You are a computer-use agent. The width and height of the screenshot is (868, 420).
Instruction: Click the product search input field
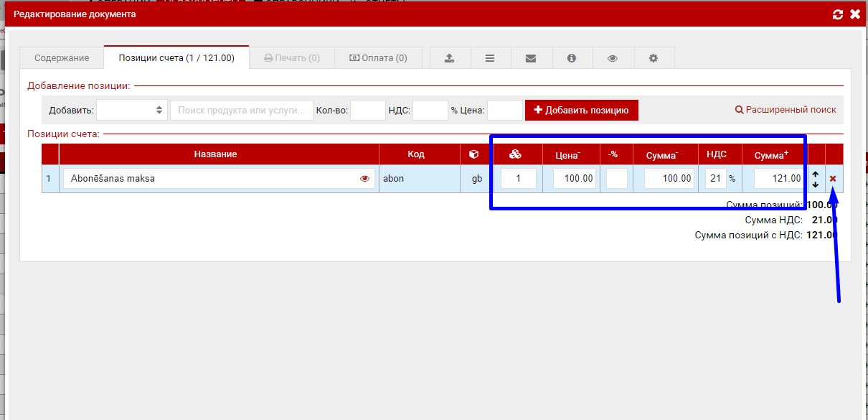[242, 111]
